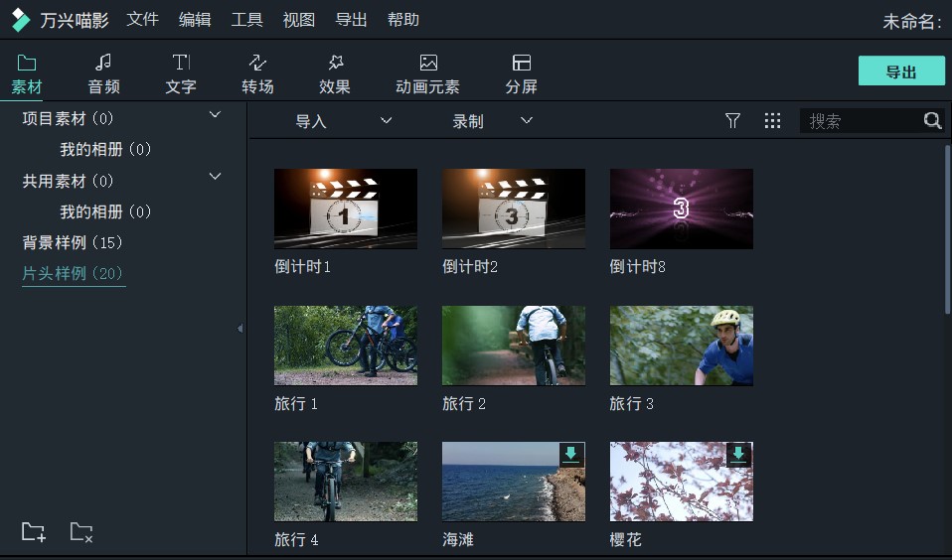Select 项目素材 (0) in the tree
Screen dimensions: 952x560
click(x=68, y=118)
